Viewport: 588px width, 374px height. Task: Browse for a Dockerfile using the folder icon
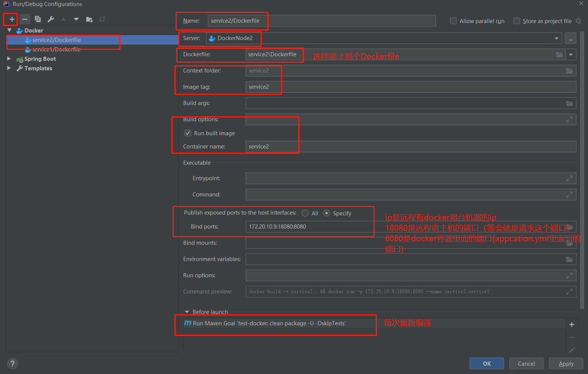pyautogui.click(x=559, y=54)
